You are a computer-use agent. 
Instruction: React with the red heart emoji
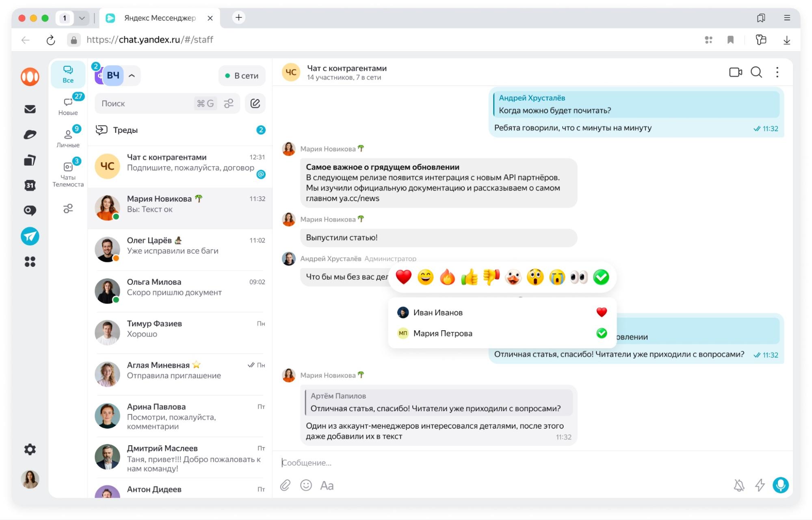point(403,277)
